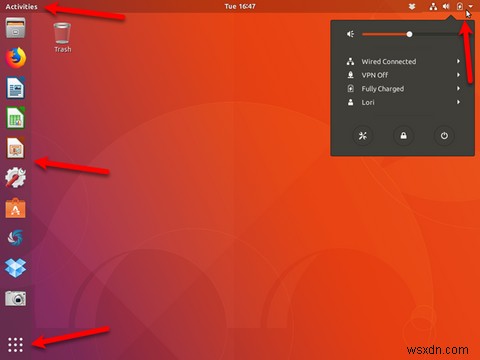
Task: Click the Dropbox tray icon in the top bar
Action: [412, 6]
